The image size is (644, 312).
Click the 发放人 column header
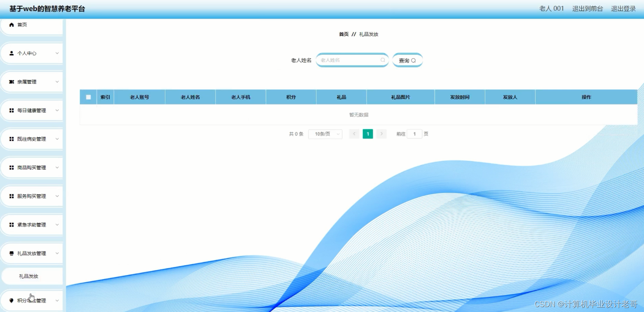pyautogui.click(x=510, y=97)
